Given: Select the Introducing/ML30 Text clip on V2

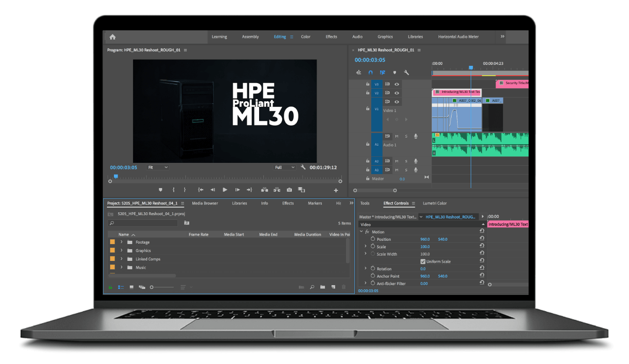Looking at the screenshot, I should [x=457, y=92].
